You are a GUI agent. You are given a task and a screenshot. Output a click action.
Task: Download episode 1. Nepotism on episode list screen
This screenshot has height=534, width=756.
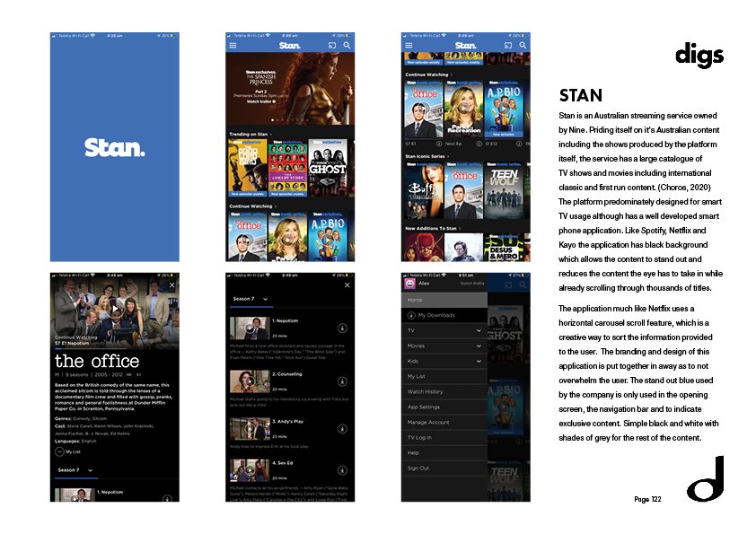[342, 328]
